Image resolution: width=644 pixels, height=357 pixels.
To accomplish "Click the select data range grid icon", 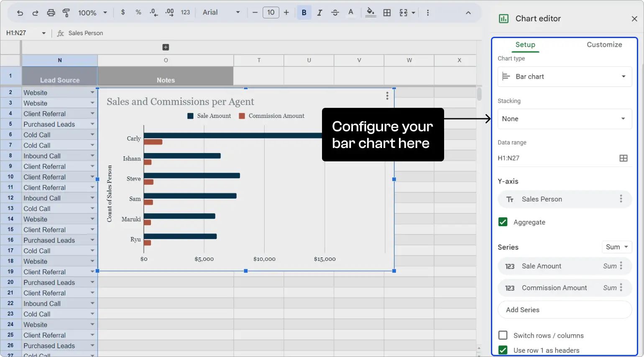I will click(x=624, y=158).
